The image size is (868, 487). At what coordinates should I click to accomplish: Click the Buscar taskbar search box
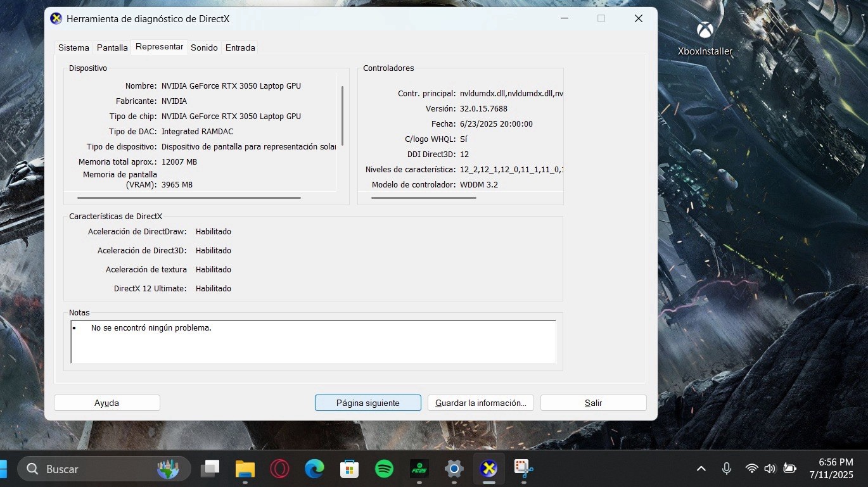(104, 469)
